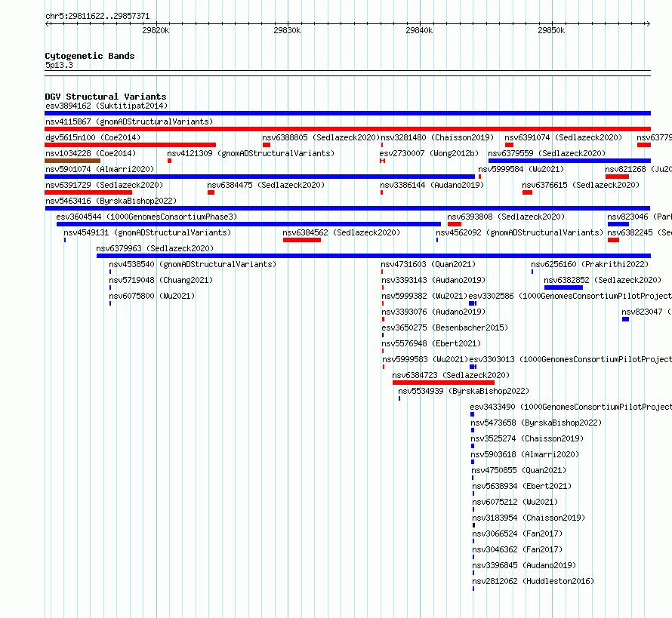Click the 29830k ruler tick label
Screen dimensions: 672x618
pos(287,30)
